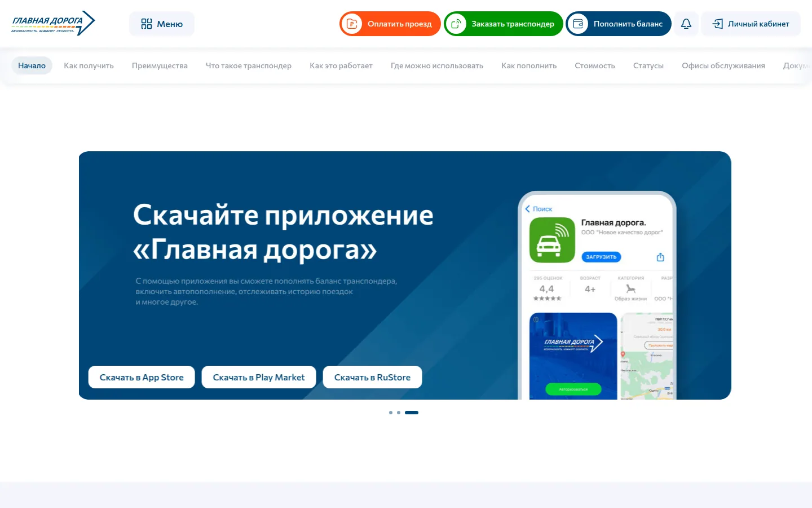Screen dimensions: 812x508
Task: Select the Статусы tab
Action: click(648, 65)
